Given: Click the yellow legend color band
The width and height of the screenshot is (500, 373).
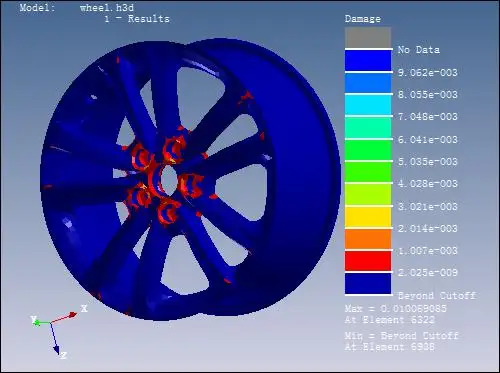Looking at the screenshot, I should click(368, 217).
